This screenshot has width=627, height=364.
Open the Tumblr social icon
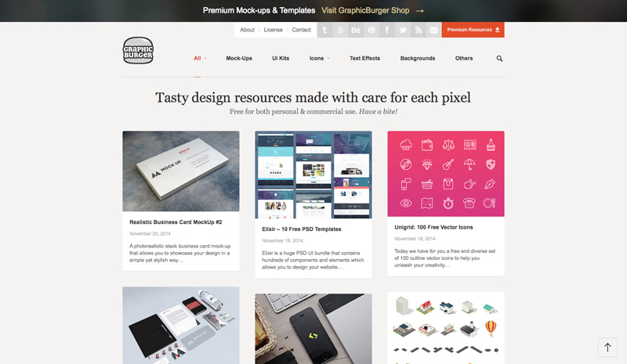point(324,30)
